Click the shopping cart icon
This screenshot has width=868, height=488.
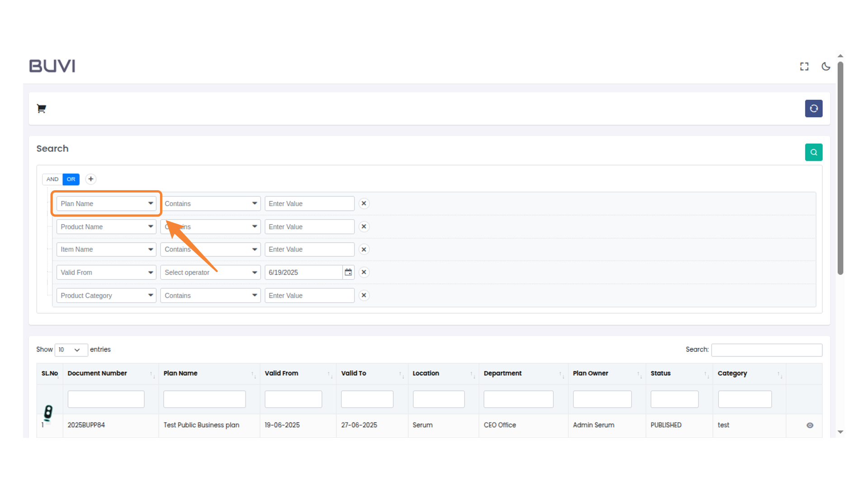(41, 108)
